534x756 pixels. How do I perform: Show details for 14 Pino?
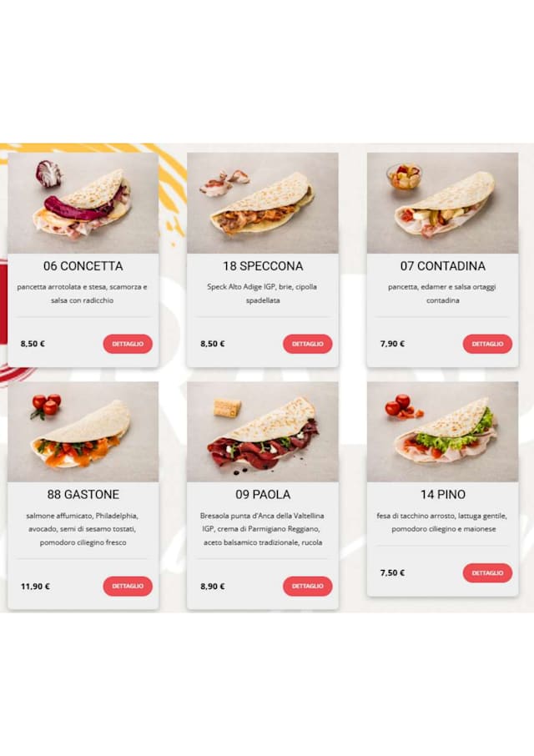click(x=487, y=572)
